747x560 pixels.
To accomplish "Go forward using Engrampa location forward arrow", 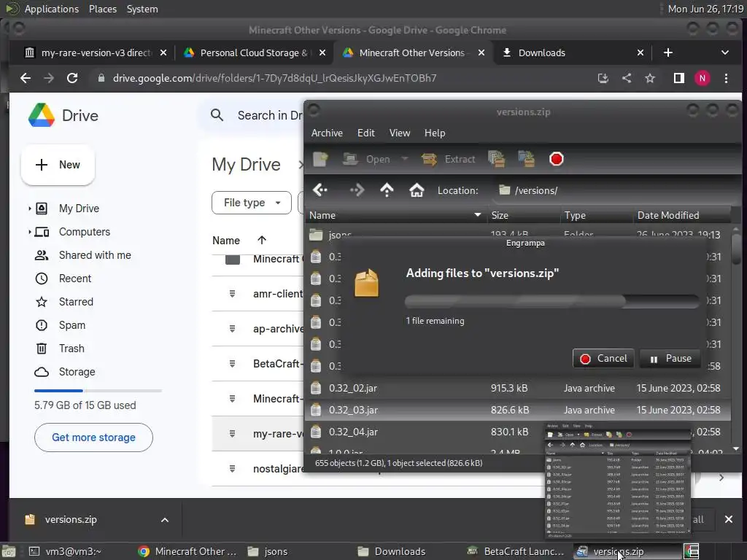I will [356, 190].
